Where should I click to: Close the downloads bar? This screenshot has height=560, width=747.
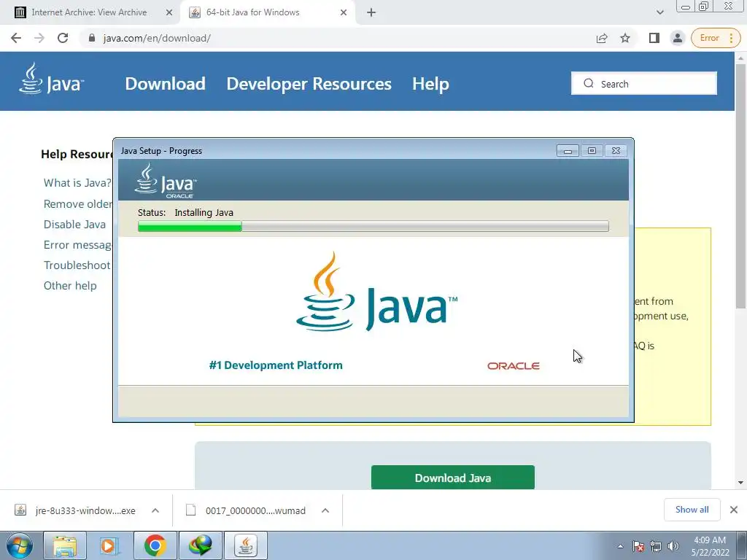pos(734,510)
